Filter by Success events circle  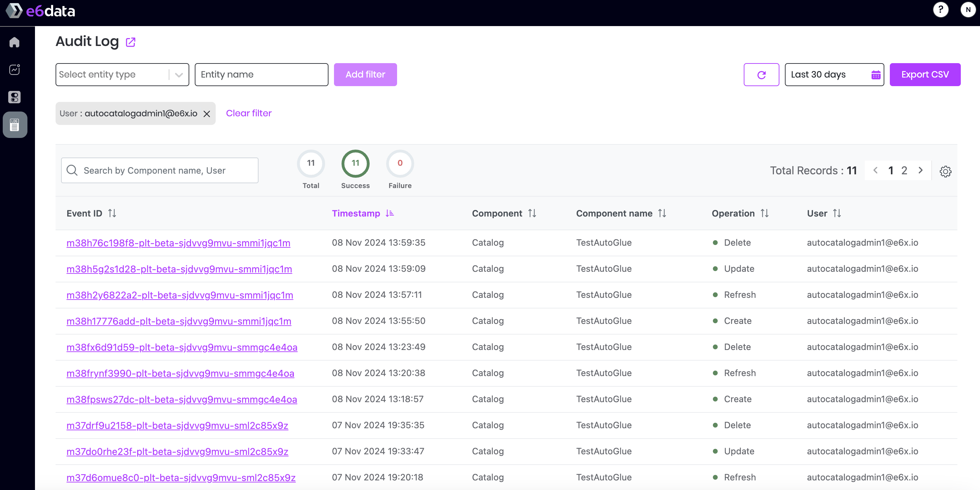[355, 163]
